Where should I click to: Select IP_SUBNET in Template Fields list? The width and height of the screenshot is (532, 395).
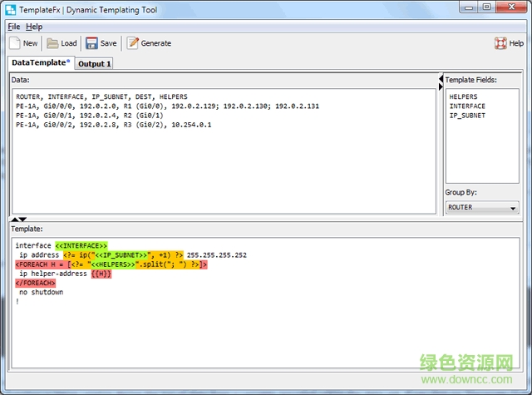click(467, 116)
